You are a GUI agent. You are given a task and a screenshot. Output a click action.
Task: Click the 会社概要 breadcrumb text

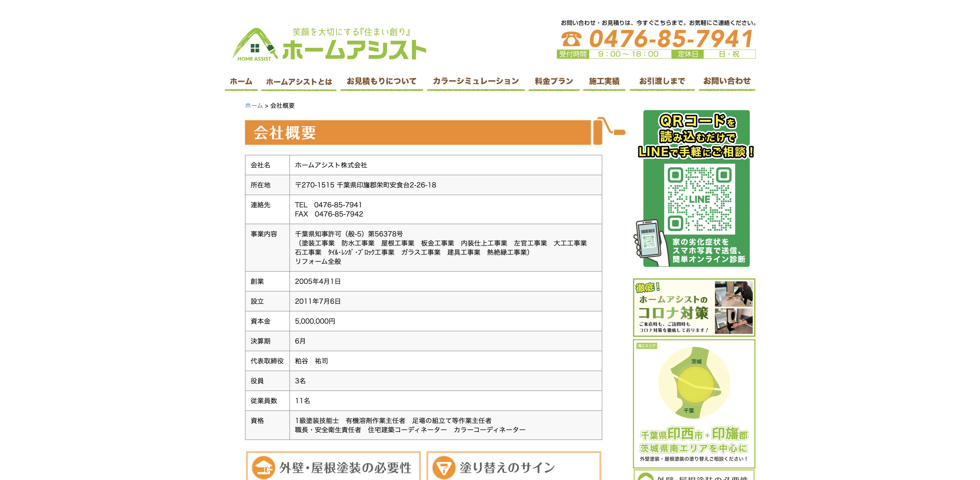click(282, 106)
